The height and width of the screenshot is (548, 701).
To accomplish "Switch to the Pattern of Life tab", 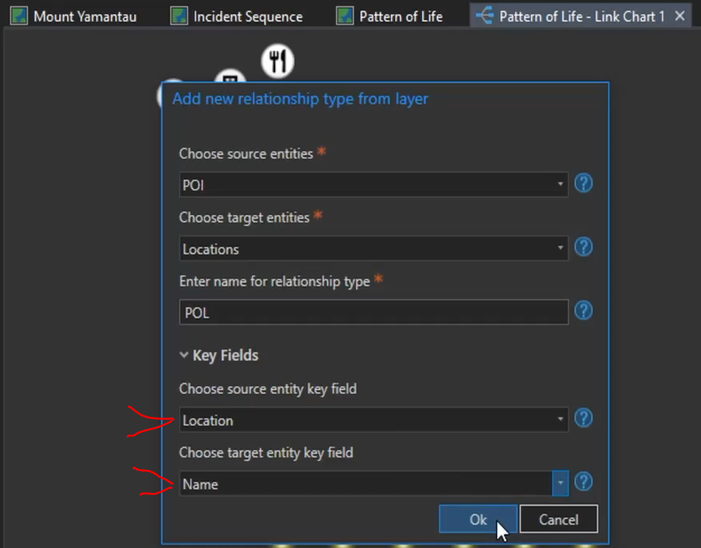I will point(400,17).
